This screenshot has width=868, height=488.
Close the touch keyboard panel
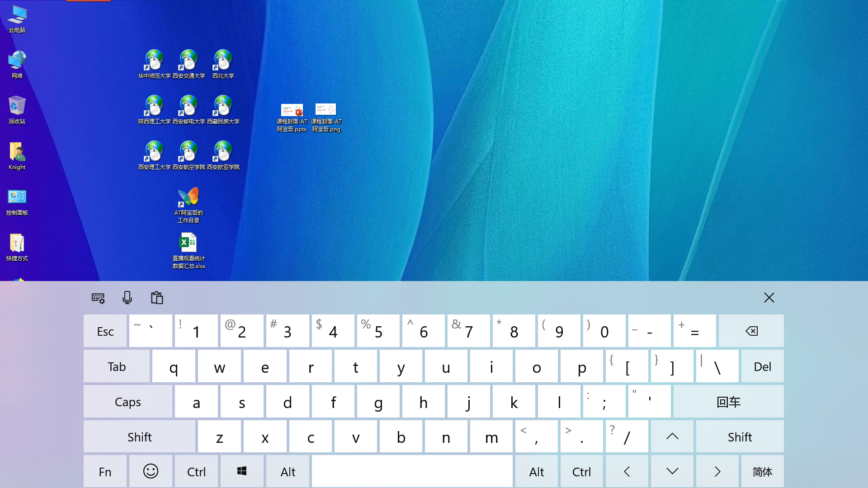(769, 297)
